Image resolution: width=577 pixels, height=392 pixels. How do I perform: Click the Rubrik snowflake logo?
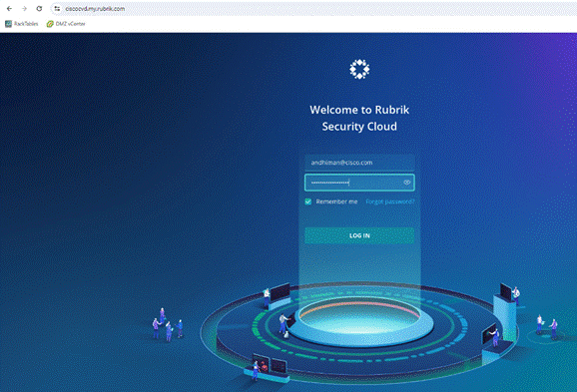359,69
